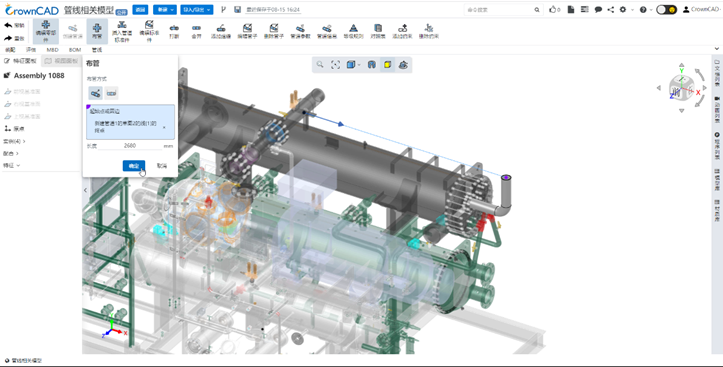Viewport: 723px width, 367px height.
Task: Switch to the BOM tab
Action: tap(75, 50)
